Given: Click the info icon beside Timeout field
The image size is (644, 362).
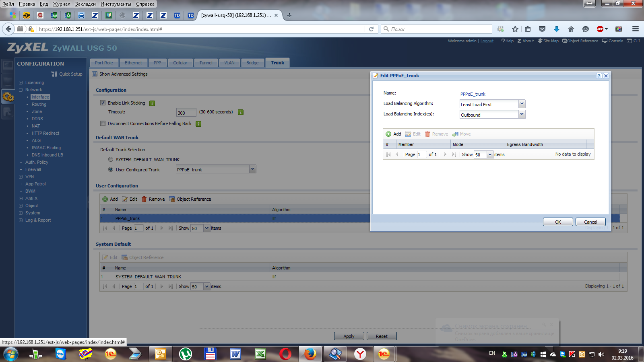Looking at the screenshot, I should point(241,112).
